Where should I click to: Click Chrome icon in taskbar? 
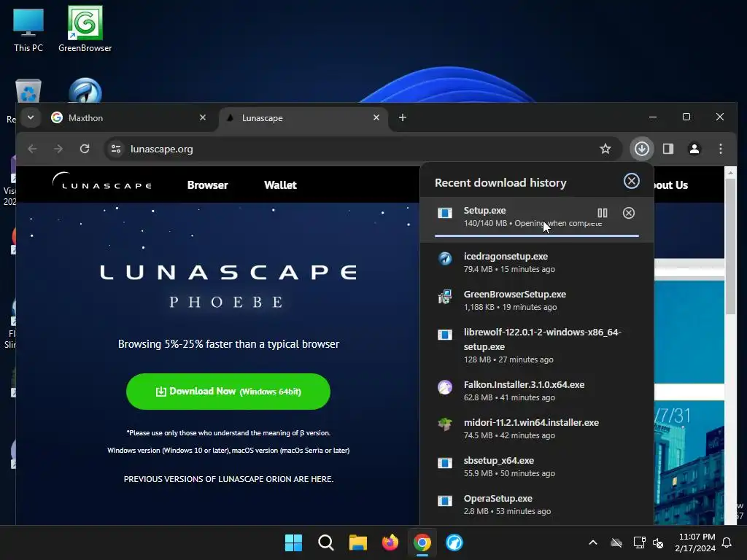click(x=422, y=542)
